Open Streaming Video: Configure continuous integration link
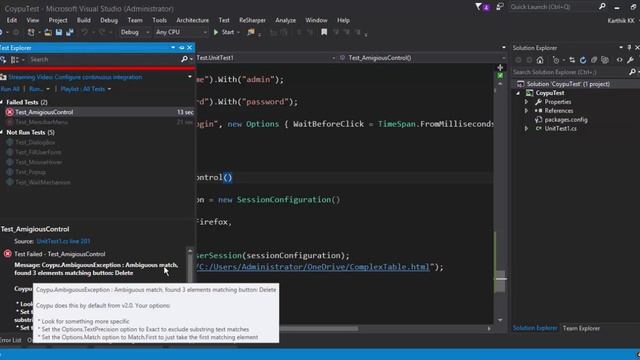The image size is (640, 360). (x=75, y=77)
